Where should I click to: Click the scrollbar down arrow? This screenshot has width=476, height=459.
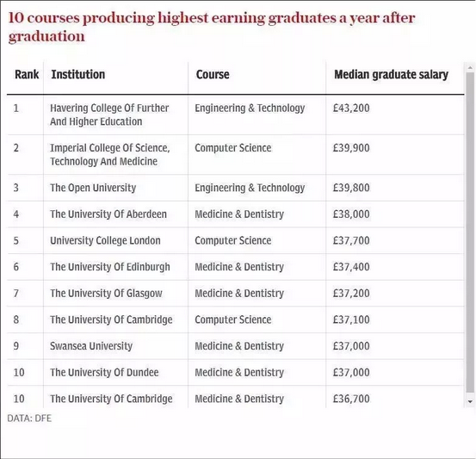pyautogui.click(x=470, y=401)
